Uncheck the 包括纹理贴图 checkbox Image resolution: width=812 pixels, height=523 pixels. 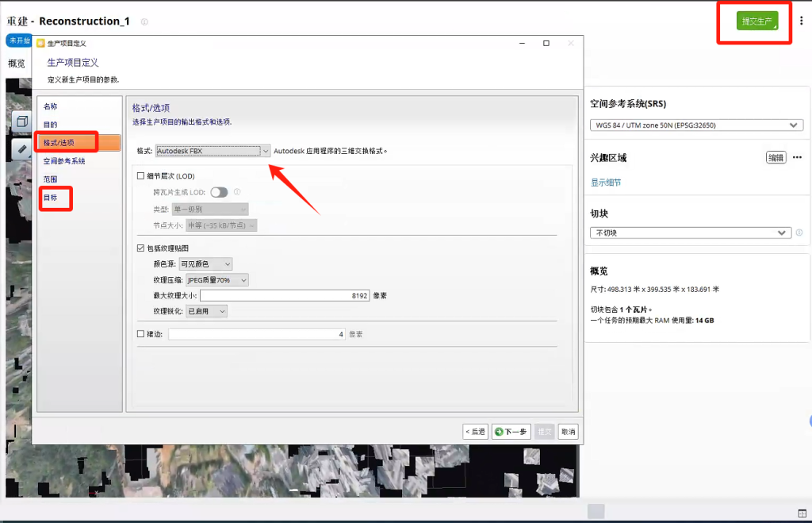point(141,248)
